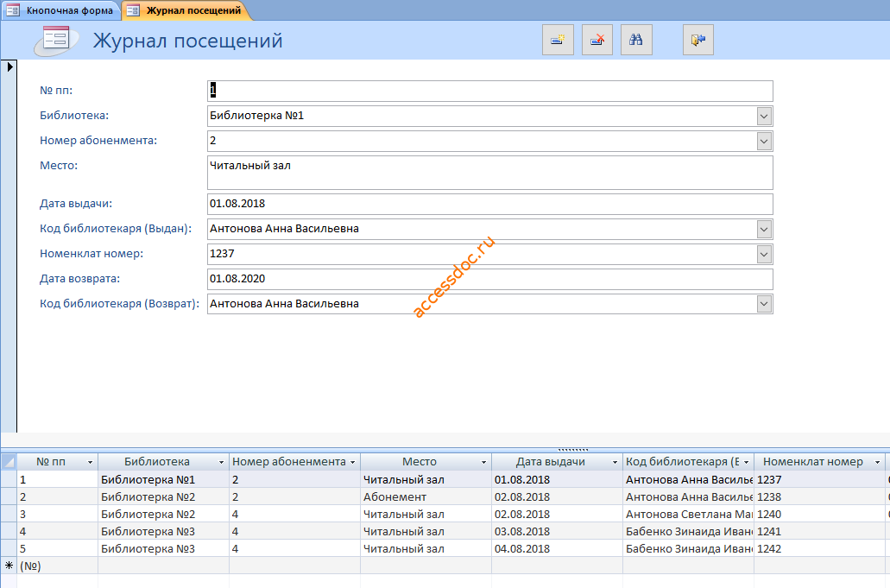Open the Номенклат номер dropdown

click(764, 254)
